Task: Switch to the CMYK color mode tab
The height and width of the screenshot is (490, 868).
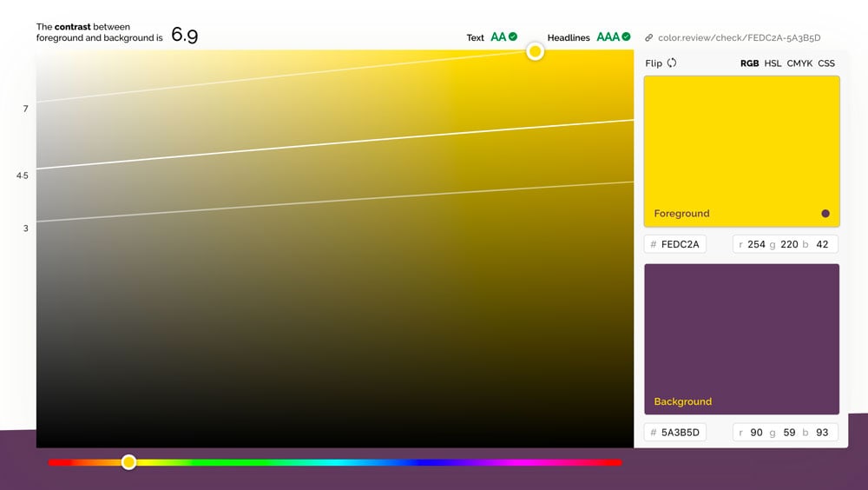Action: click(x=799, y=63)
